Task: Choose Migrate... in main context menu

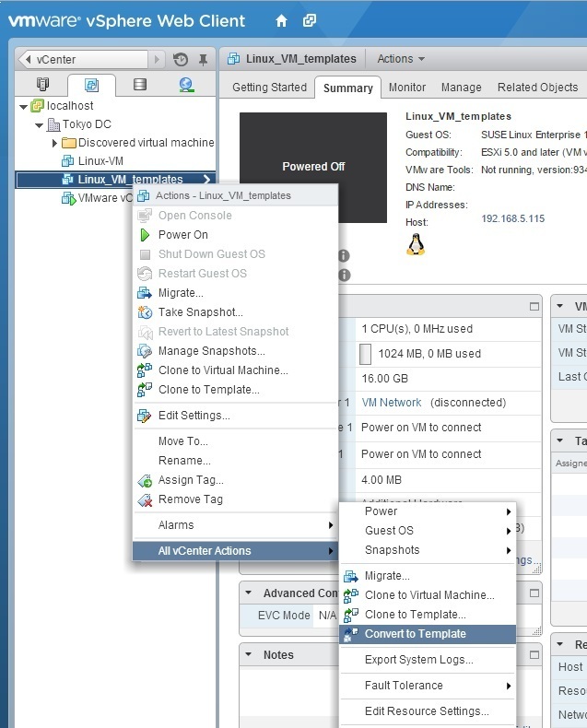Action: coord(236,293)
